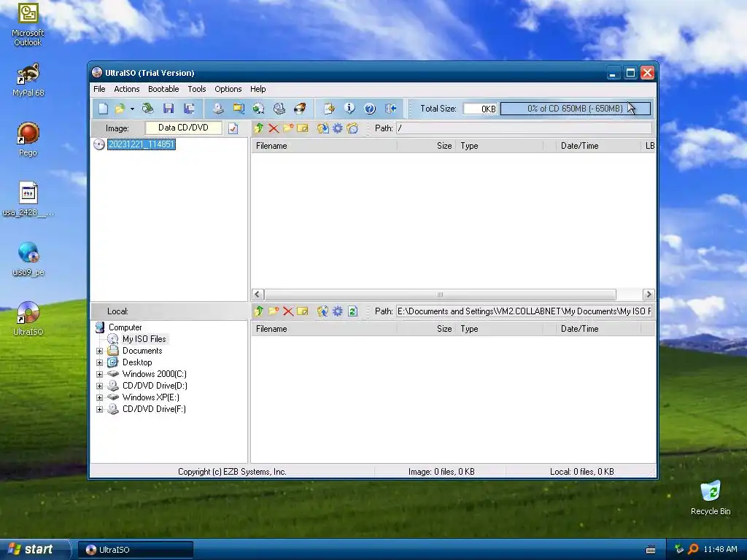This screenshot has height=560, width=747.
Task: Open the Help menu
Action: click(258, 89)
